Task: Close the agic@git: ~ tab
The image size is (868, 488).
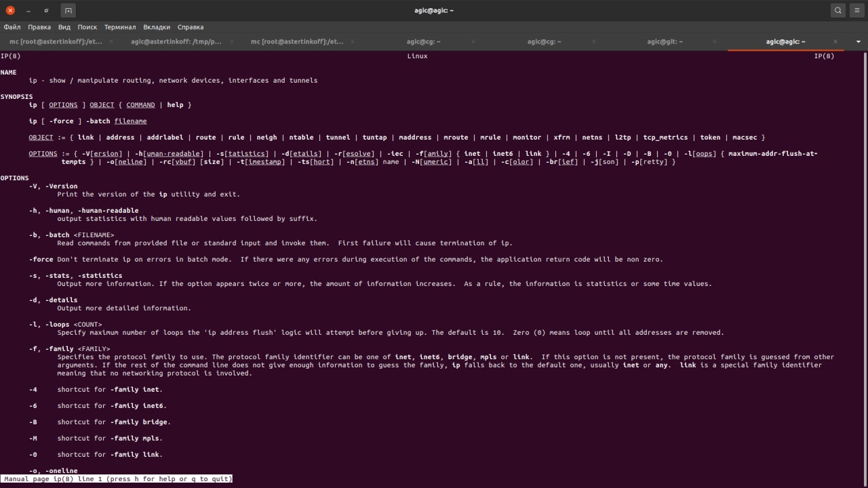Action: click(715, 41)
